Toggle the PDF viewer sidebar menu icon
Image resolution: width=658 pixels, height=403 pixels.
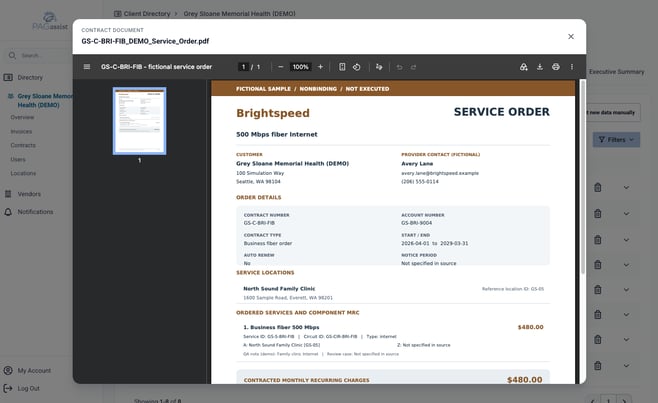coord(87,67)
